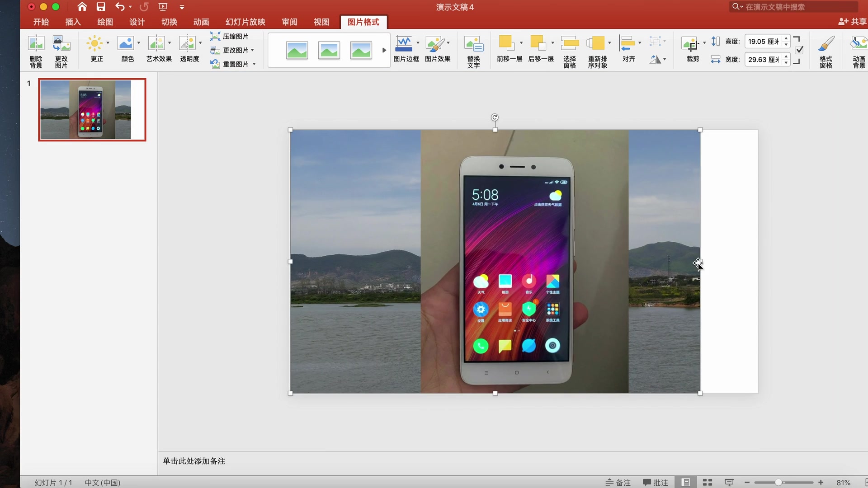The image size is (868, 488).
Task: Open the Selection Pane (选择窗格)
Action: (570, 44)
